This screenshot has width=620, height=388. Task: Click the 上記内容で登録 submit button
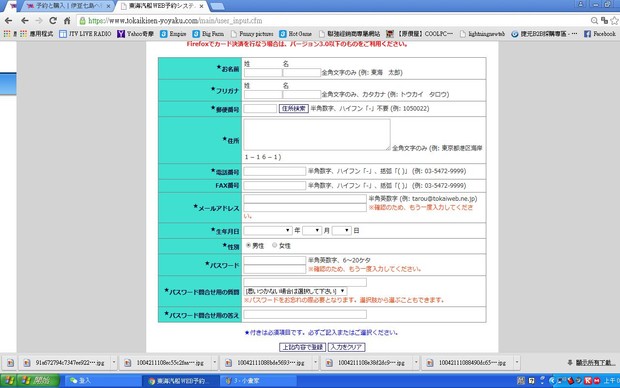[x=302, y=347]
